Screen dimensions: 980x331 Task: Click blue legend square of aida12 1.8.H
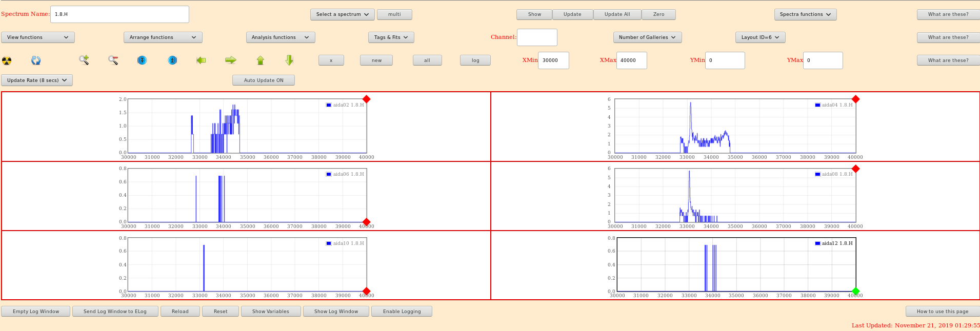tap(817, 243)
